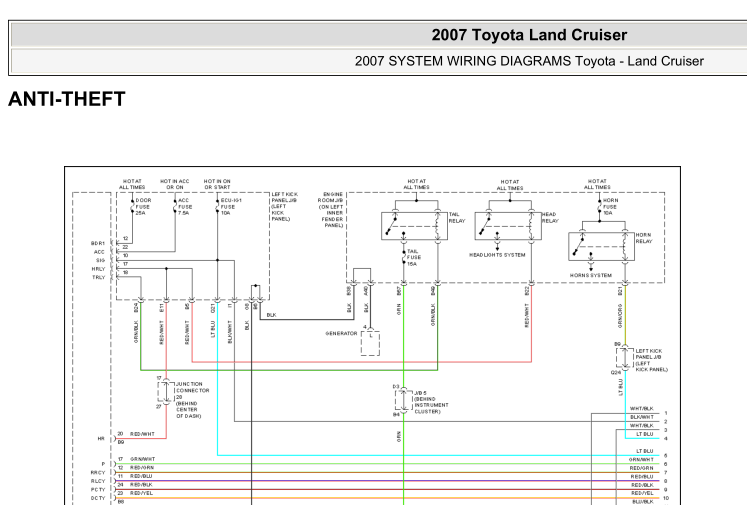Viewport: 747px width, 505px height.
Task: Click the Horn relay switch symbol
Action: tap(602, 246)
